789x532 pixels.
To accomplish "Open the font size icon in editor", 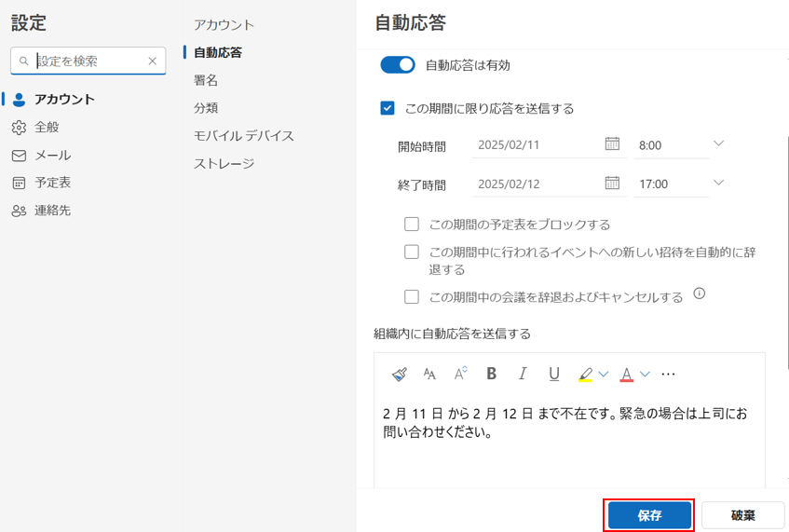I will 429,374.
